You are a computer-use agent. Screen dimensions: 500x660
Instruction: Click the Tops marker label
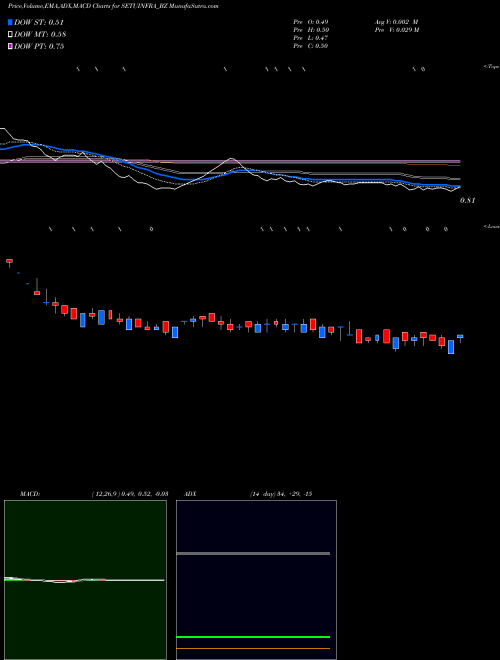pos(492,67)
